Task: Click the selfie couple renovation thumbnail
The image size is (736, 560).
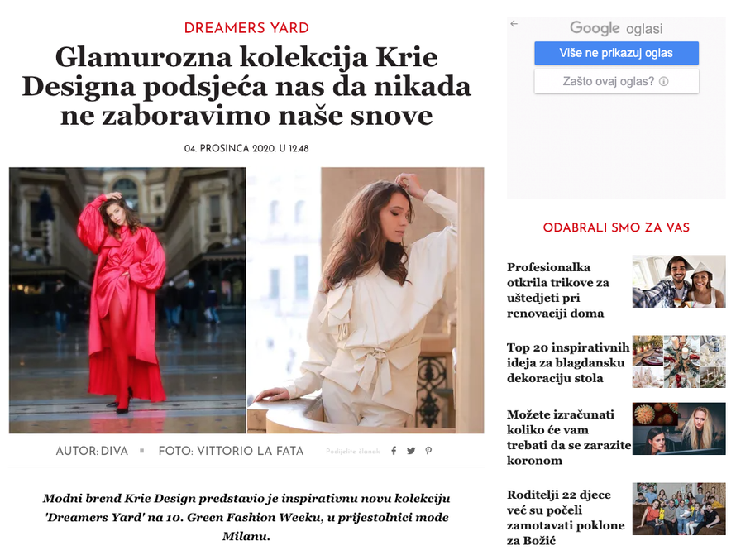Action: [679, 281]
